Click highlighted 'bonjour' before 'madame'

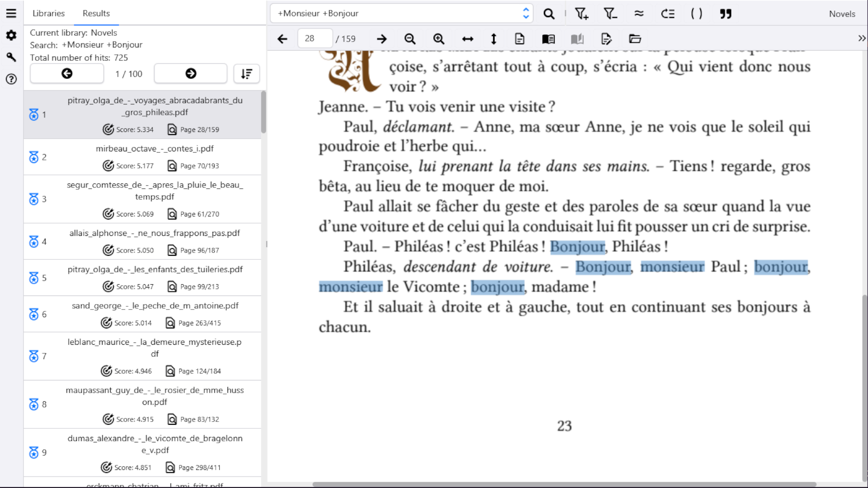[x=497, y=287]
